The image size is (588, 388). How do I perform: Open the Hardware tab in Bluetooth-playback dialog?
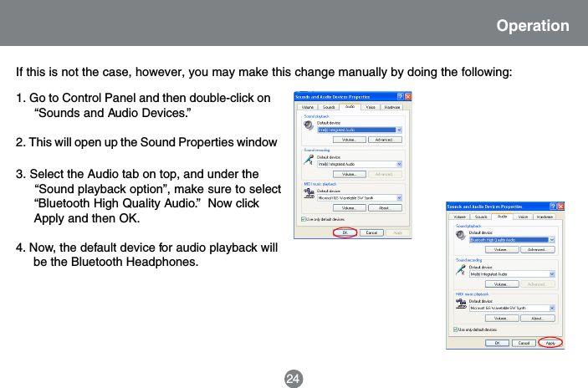pyautogui.click(x=545, y=217)
